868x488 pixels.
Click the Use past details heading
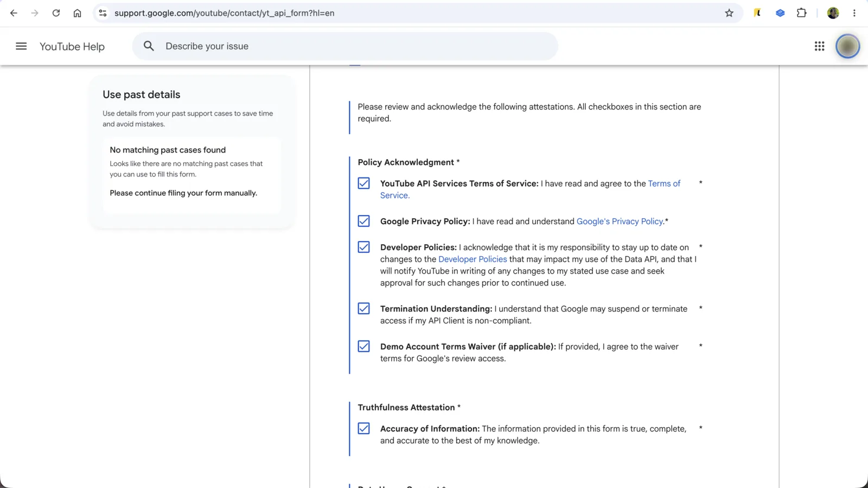pos(142,94)
